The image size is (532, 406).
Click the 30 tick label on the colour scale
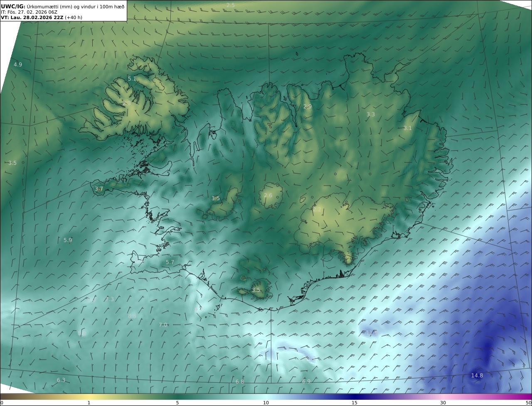[443, 403]
